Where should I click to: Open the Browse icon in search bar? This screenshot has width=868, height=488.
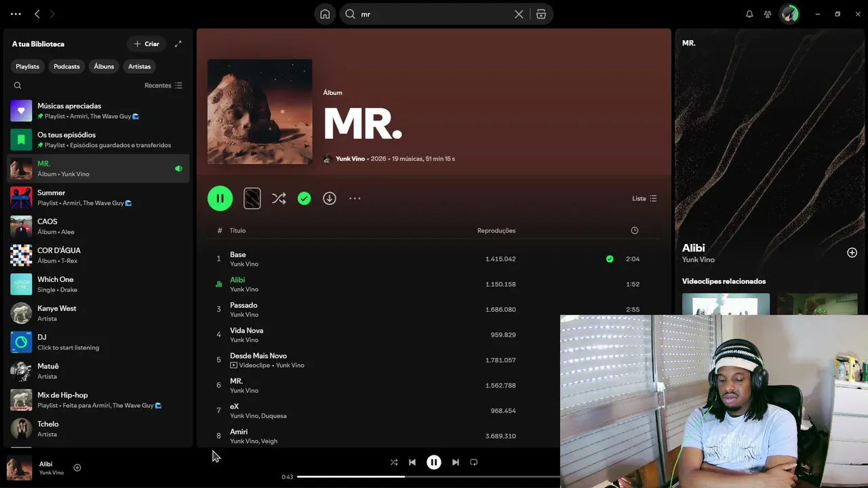tap(540, 14)
